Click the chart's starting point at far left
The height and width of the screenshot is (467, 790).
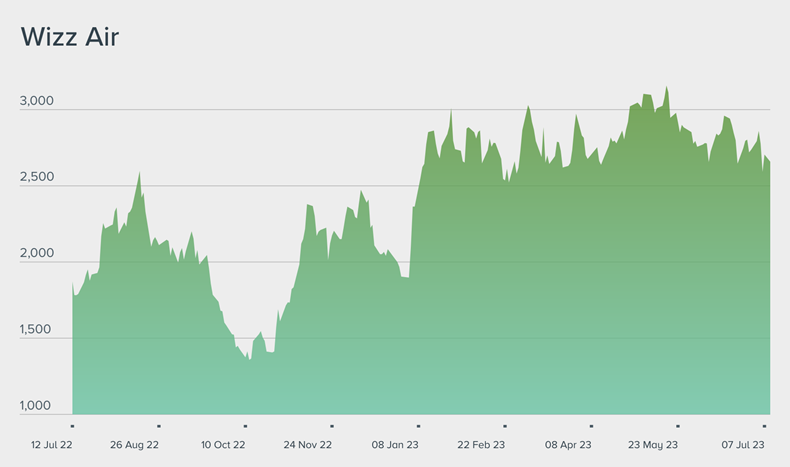coord(73,284)
